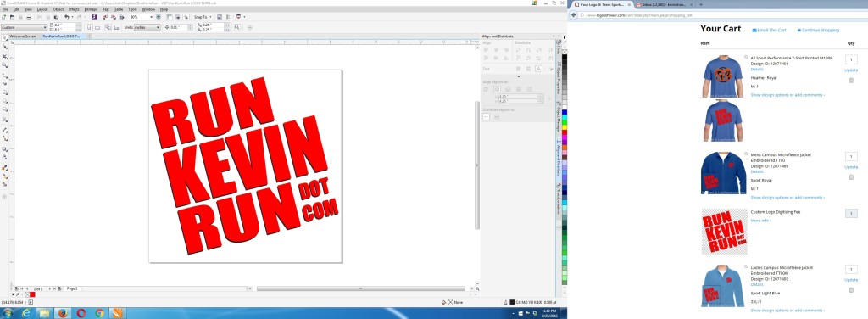The width and height of the screenshot is (868, 319).
Task: Open the Effects menu
Action: 74,9
